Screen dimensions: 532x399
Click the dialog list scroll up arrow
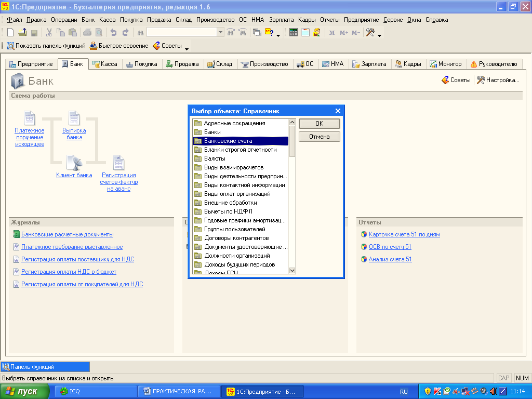coord(292,122)
